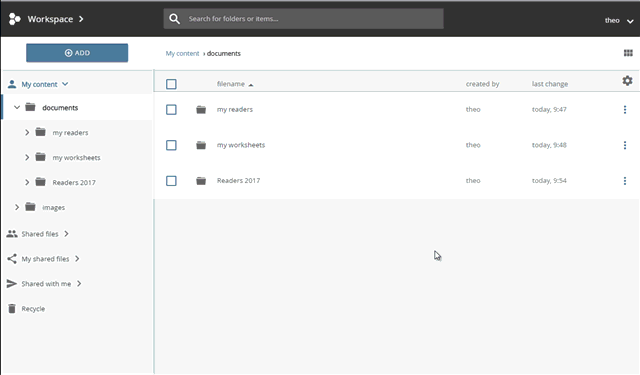Open Readers 2017 folder in file list

point(238,180)
